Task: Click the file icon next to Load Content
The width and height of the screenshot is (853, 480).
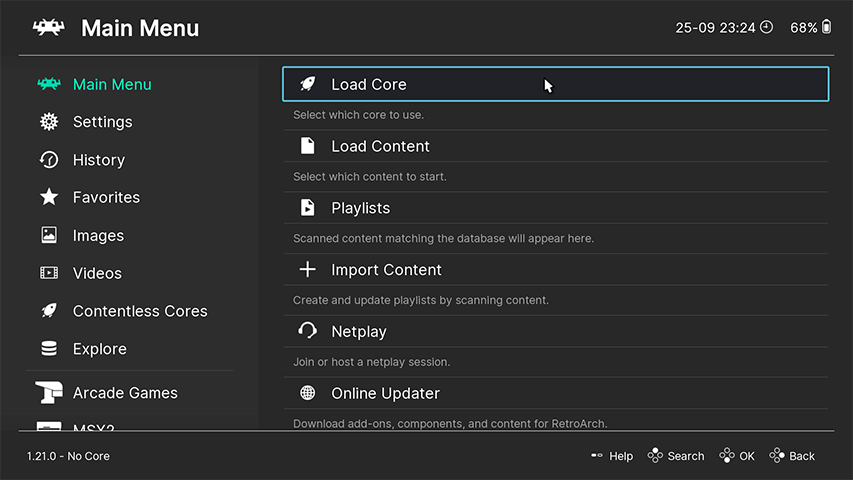Action: (308, 146)
